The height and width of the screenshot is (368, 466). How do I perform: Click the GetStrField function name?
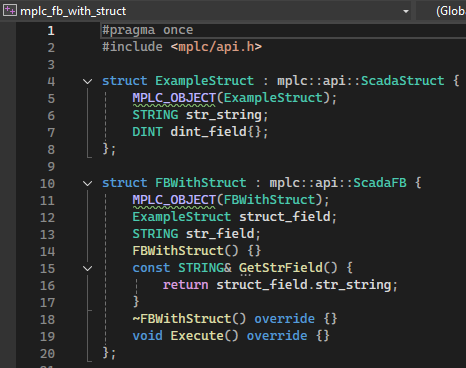click(x=281, y=268)
